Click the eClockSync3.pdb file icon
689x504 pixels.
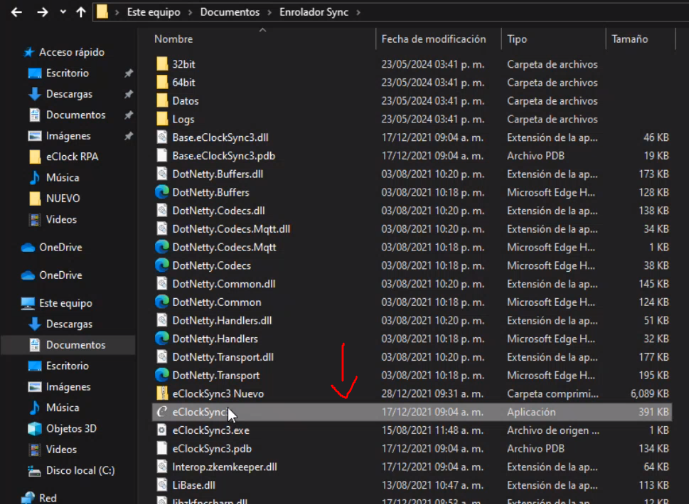coord(162,449)
